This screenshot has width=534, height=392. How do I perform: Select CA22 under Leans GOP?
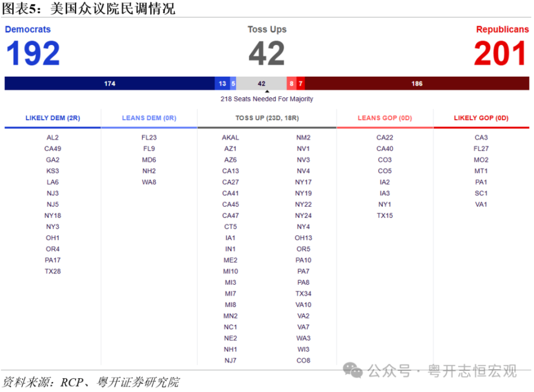pos(384,137)
